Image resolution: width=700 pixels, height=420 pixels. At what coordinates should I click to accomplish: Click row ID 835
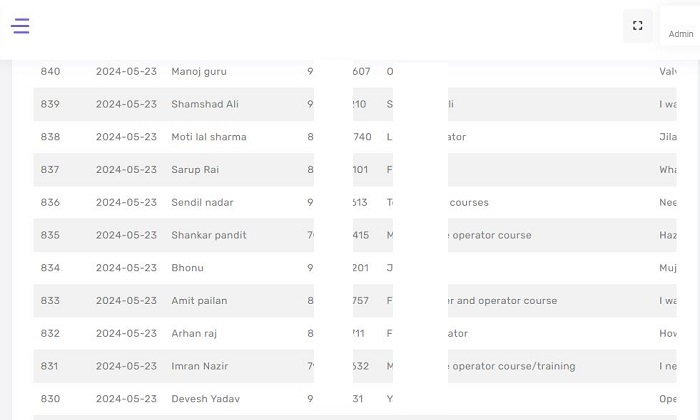(x=50, y=235)
